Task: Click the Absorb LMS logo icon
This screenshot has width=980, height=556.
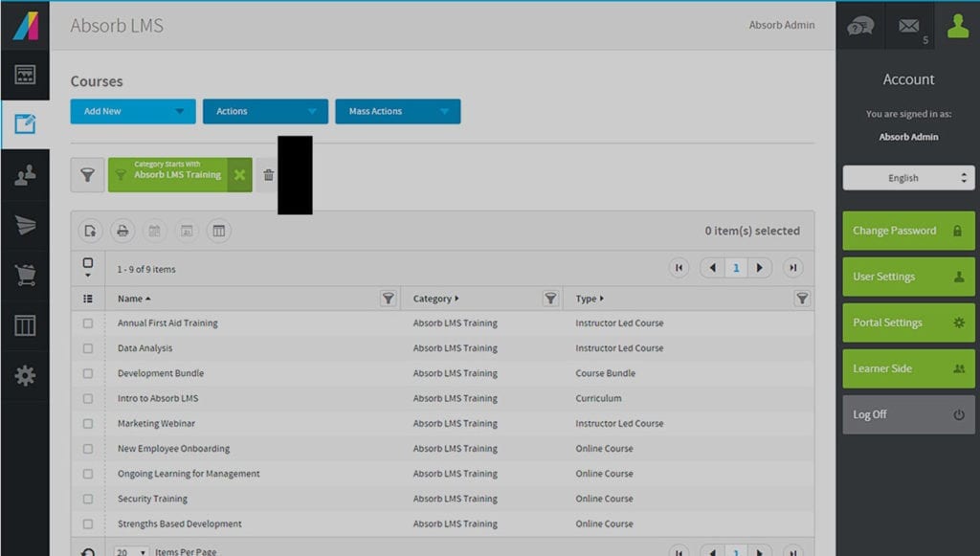Action: click(x=26, y=26)
